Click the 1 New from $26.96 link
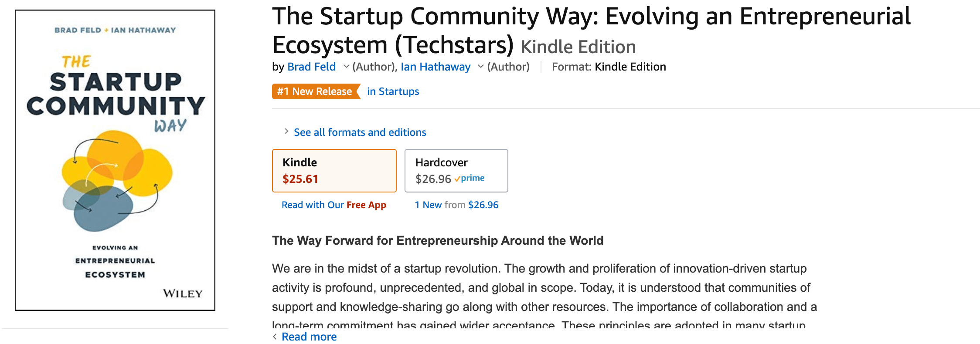The image size is (980, 344). [456, 205]
